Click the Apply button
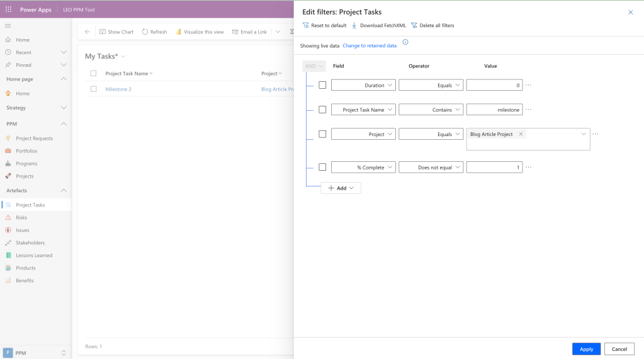Image resolution: width=644 pixels, height=359 pixels. coord(586,349)
